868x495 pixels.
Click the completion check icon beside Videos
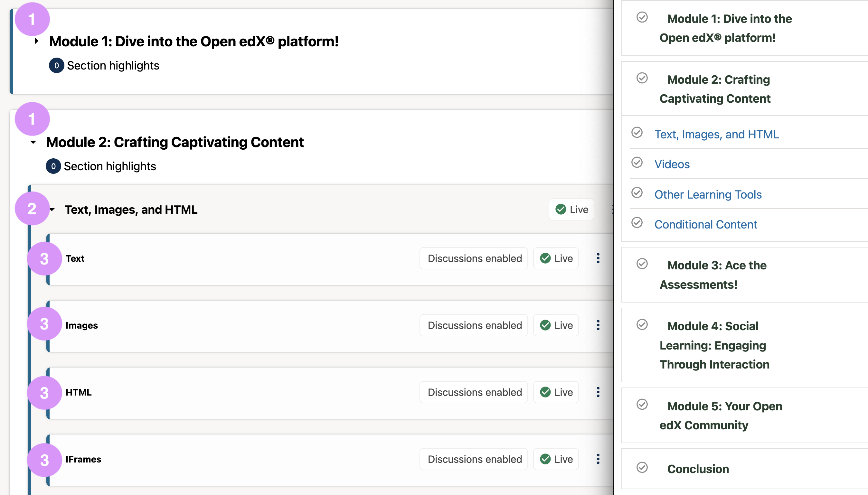point(637,163)
